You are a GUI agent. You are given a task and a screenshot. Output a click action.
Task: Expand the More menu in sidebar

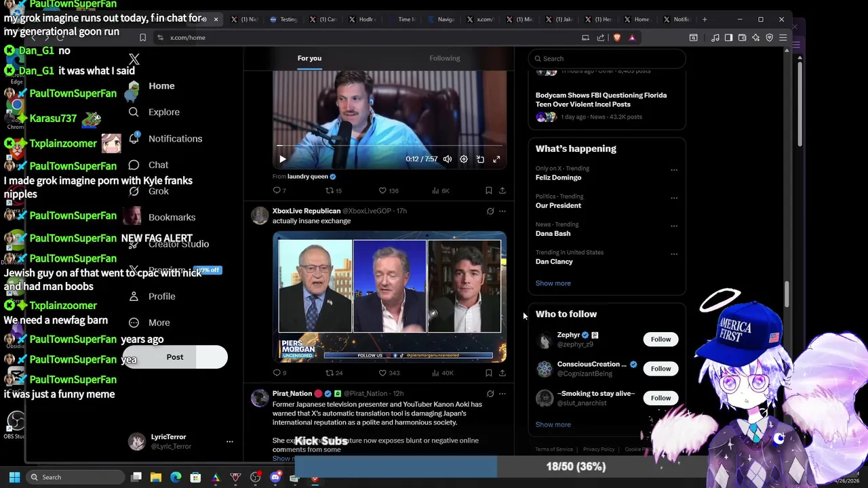click(149, 323)
